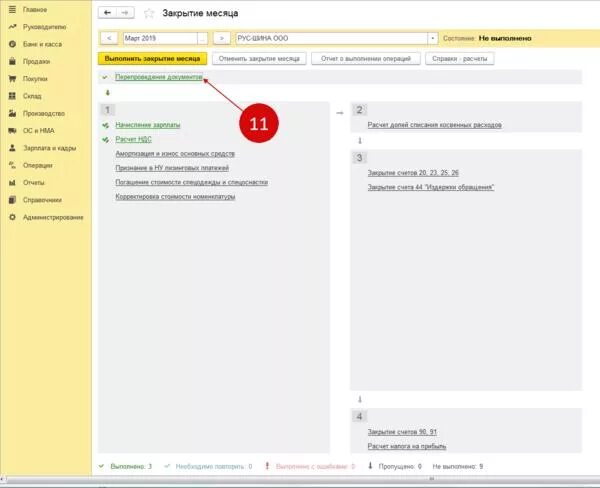Click the organization field РУС-ШИНА ООО

point(332,38)
